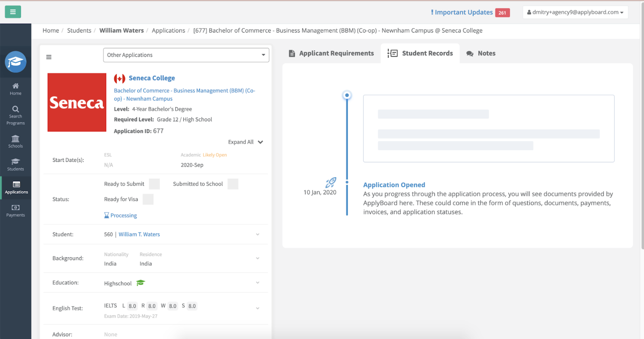
Task: Expand the Student row chevron
Action: coord(258,234)
